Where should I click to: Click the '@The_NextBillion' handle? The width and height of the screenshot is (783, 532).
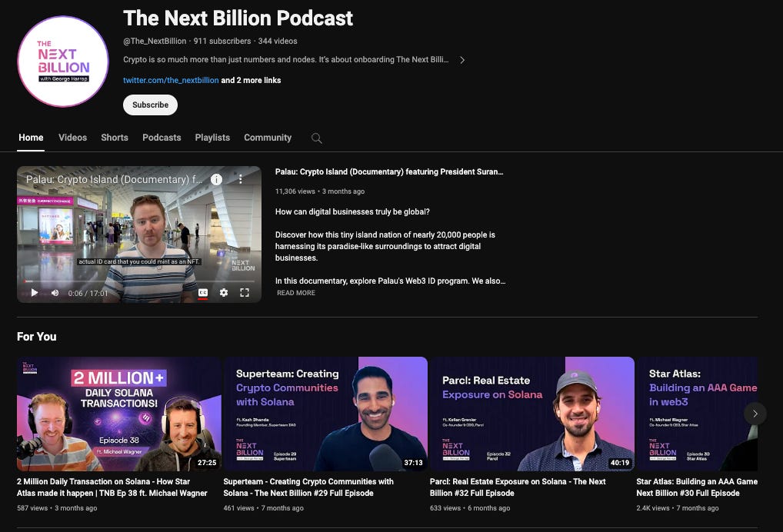(155, 42)
